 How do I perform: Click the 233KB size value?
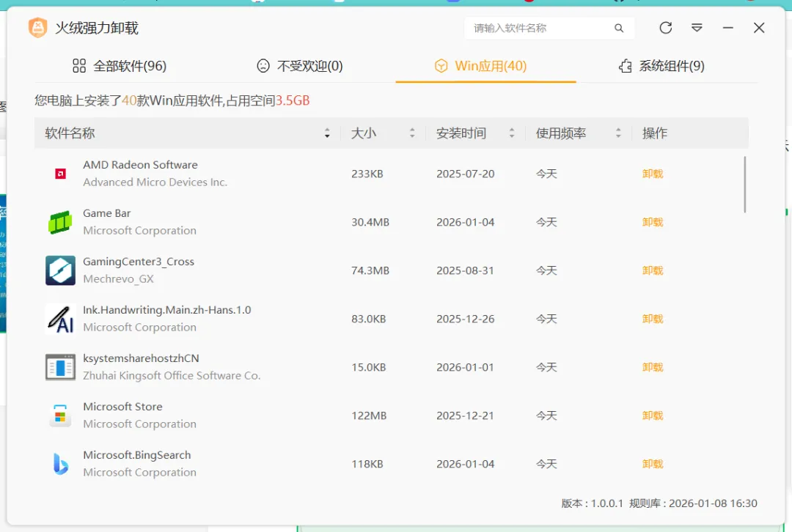click(367, 174)
